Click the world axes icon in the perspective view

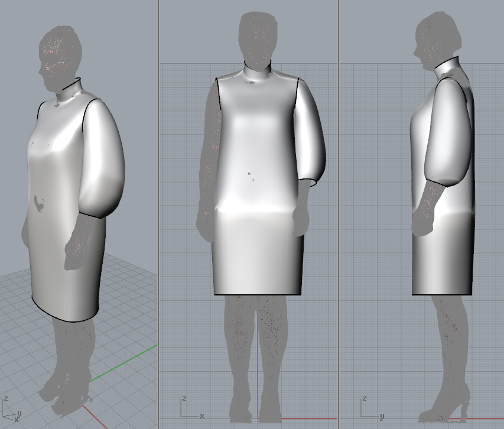tap(11, 409)
